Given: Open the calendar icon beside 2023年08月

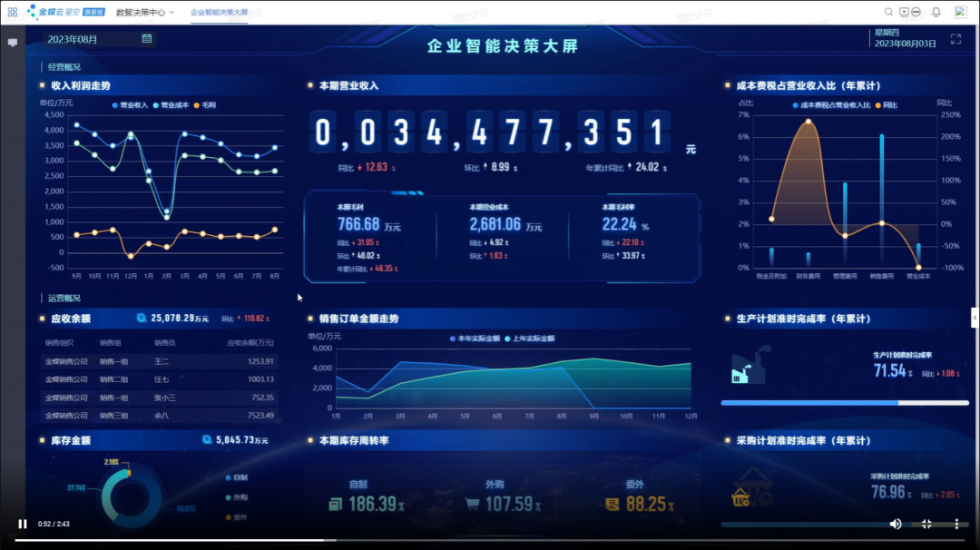Looking at the screenshot, I should [147, 39].
